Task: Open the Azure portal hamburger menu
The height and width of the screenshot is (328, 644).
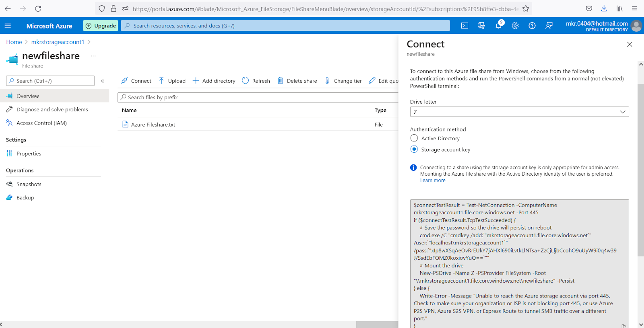Action: point(8,26)
